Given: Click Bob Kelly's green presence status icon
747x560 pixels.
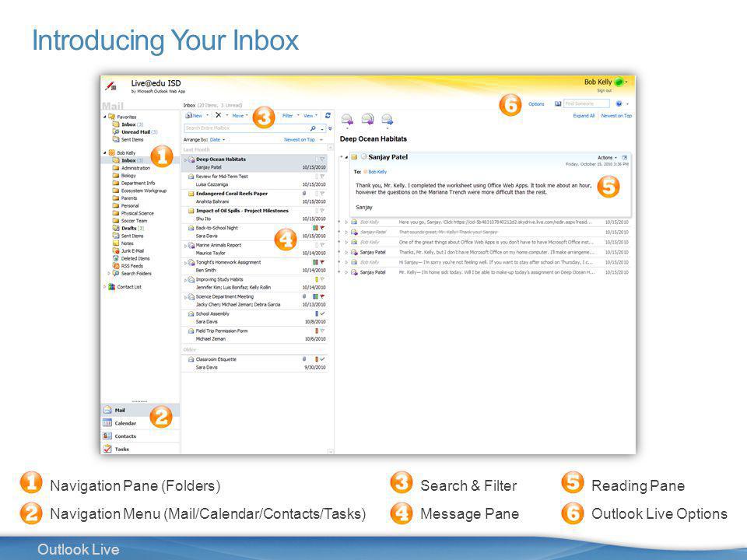Looking at the screenshot, I should point(619,82).
